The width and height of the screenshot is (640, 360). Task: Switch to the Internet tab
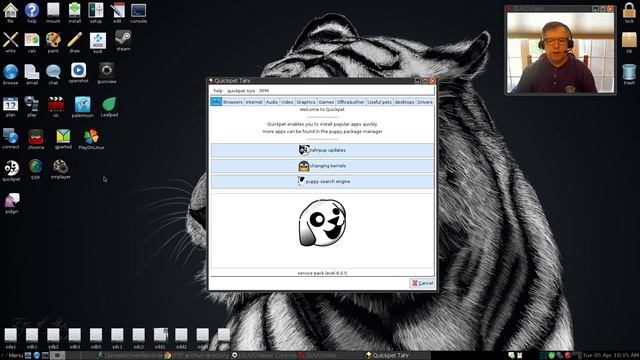[x=254, y=102]
